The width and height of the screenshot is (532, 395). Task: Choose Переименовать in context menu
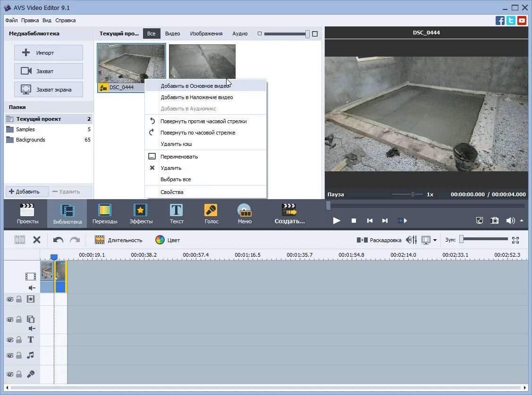tap(206, 157)
